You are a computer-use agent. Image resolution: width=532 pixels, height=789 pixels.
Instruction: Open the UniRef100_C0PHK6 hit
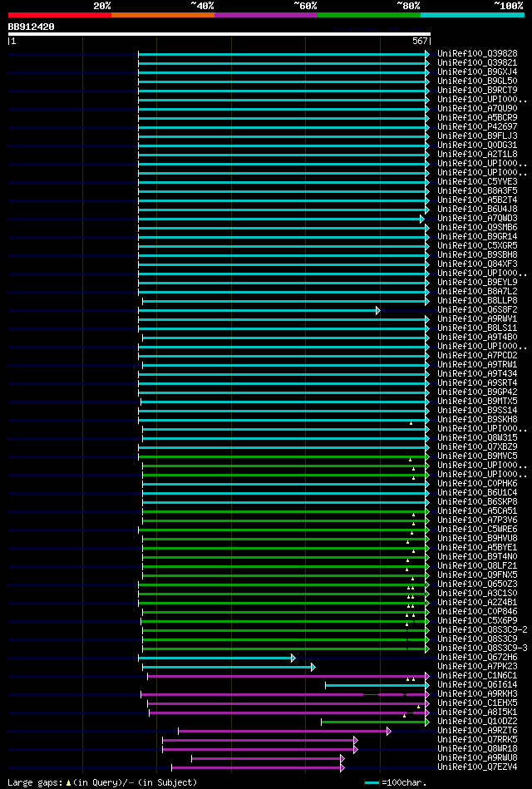click(477, 484)
